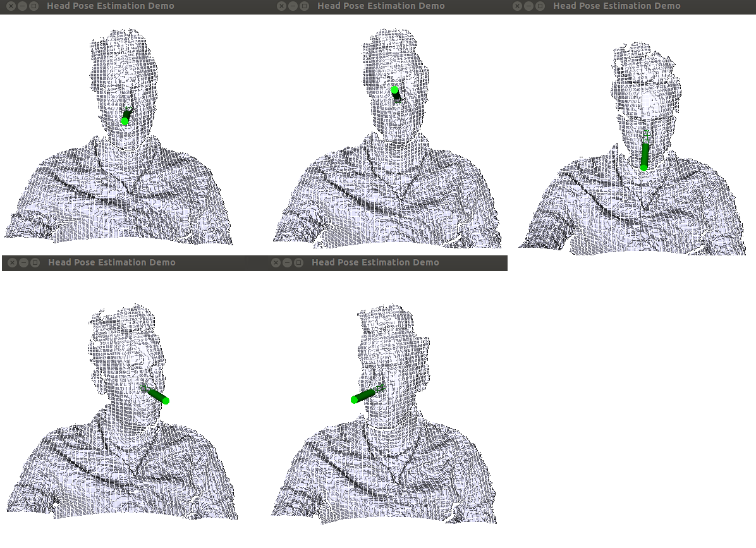Maximize the bottom-left Head Pose Estimation Demo window
The width and height of the screenshot is (756, 548).
[x=35, y=263]
